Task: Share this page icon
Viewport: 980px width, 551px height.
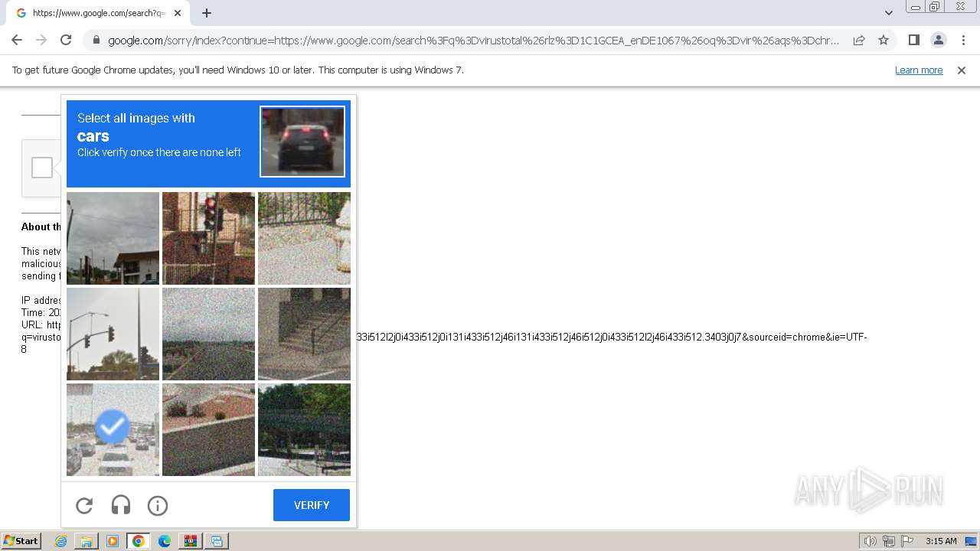Action: [x=859, y=40]
